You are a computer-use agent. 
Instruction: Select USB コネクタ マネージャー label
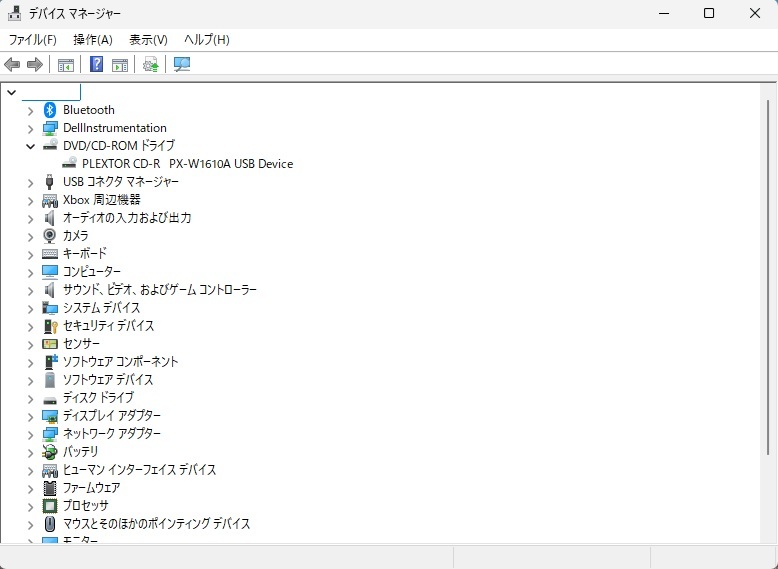click(121, 182)
